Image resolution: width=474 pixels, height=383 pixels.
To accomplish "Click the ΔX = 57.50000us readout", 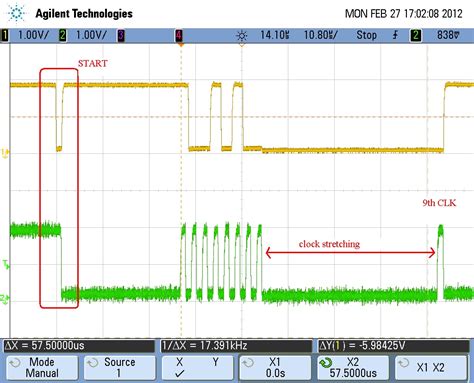I will (x=79, y=345).
